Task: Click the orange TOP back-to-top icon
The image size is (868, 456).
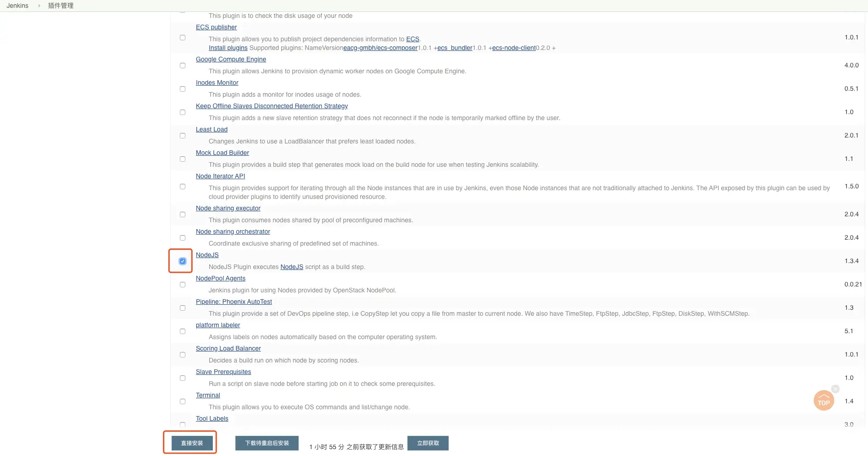Action: 823,401
